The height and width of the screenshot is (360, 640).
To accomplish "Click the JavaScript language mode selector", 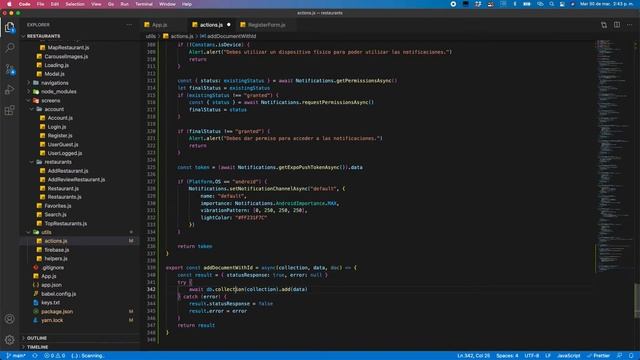I will [569, 356].
